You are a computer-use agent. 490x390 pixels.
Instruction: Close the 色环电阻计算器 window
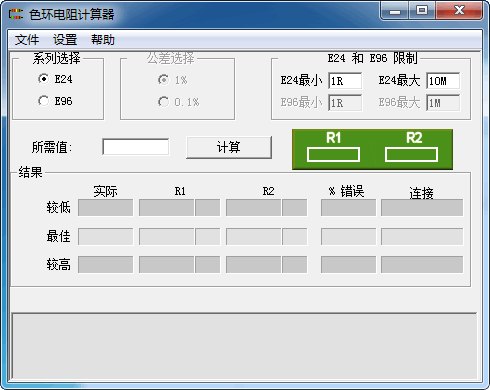pyautogui.click(x=459, y=11)
